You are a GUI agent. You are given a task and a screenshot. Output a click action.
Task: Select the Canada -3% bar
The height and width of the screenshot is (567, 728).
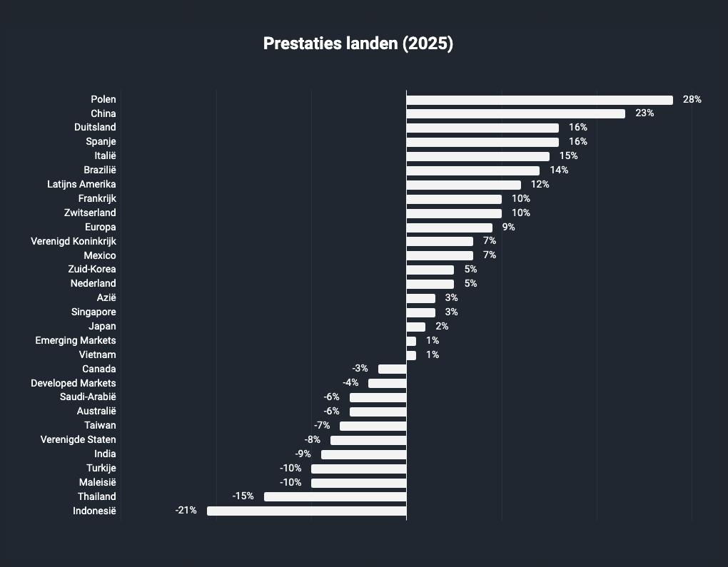tap(393, 369)
